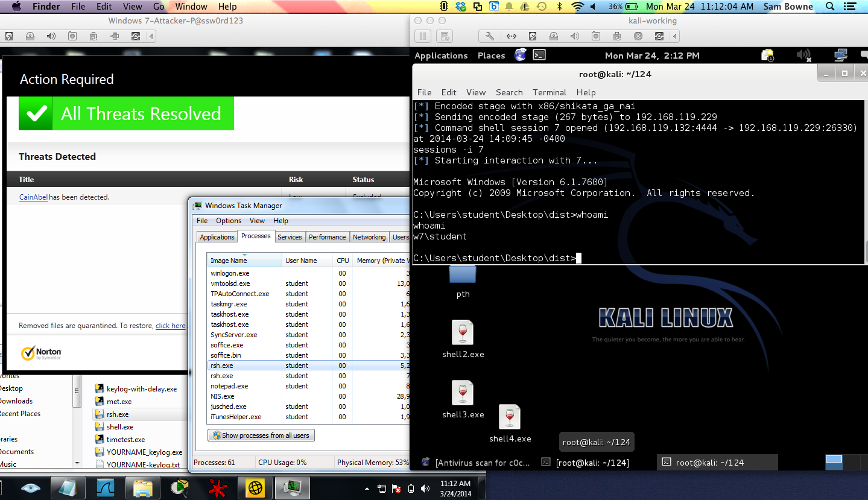This screenshot has width=868, height=500.
Task: Switch to the Services tab in Task Manager
Action: (290, 237)
